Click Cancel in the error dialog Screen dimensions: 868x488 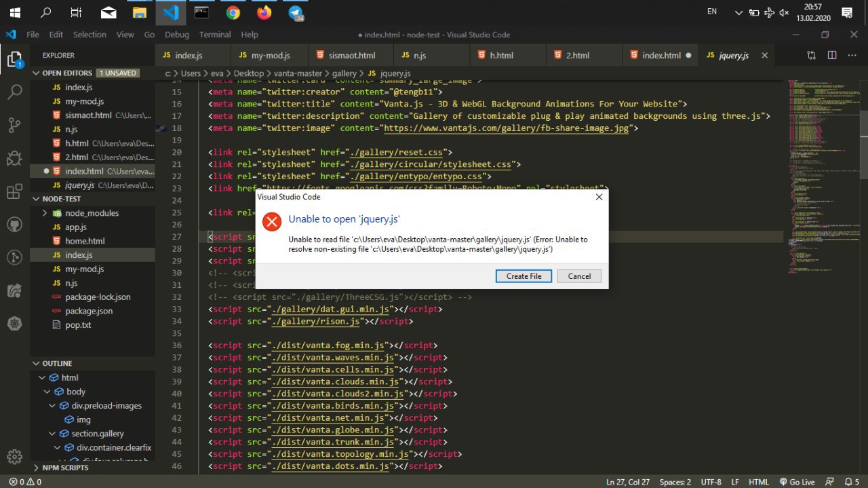[x=578, y=276]
